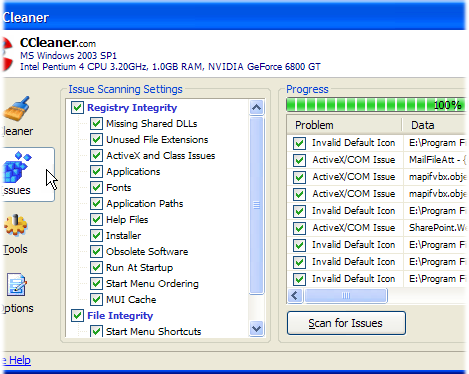Image resolution: width=469 pixels, height=374 pixels.
Task: Click the 100% scan progress bar
Action: click(376, 105)
